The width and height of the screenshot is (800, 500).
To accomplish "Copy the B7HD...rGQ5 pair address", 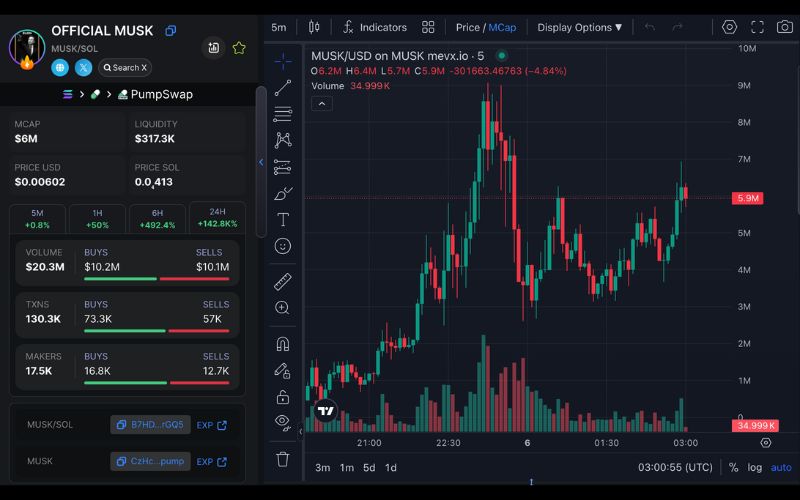I will coord(151,424).
